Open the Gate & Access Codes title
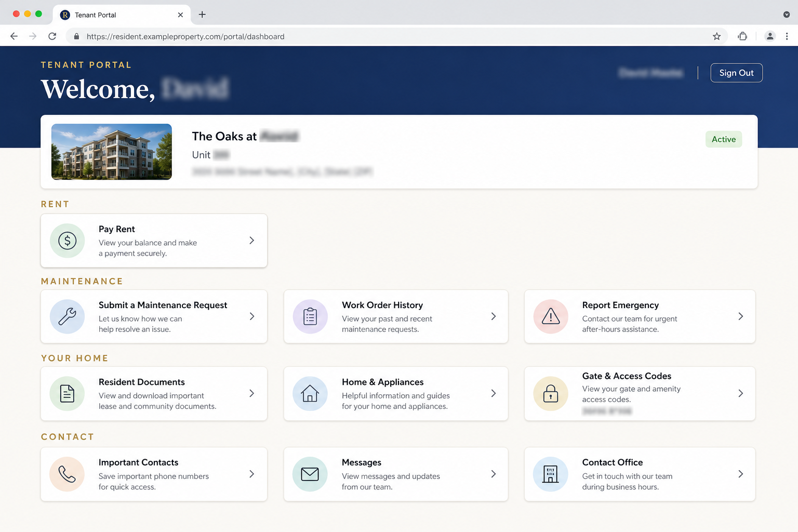 (627, 376)
